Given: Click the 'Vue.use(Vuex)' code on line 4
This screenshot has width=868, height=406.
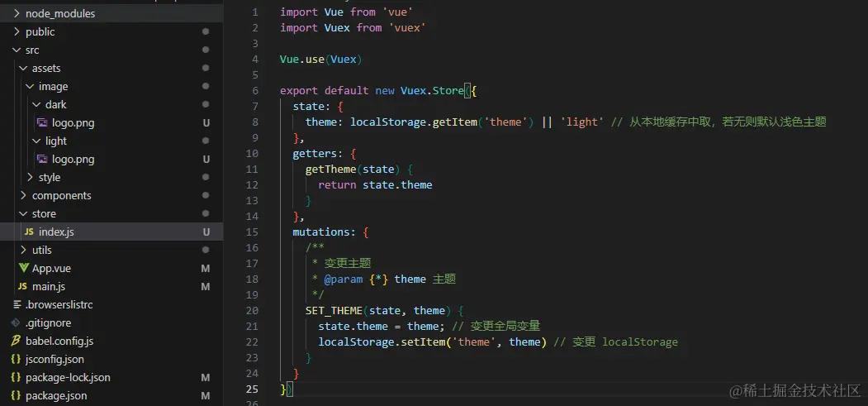Looking at the screenshot, I should (321, 60).
